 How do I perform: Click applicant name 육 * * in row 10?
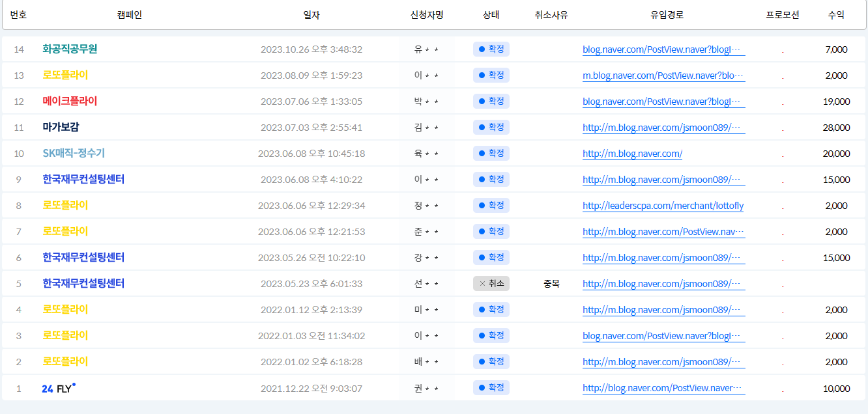(426, 154)
